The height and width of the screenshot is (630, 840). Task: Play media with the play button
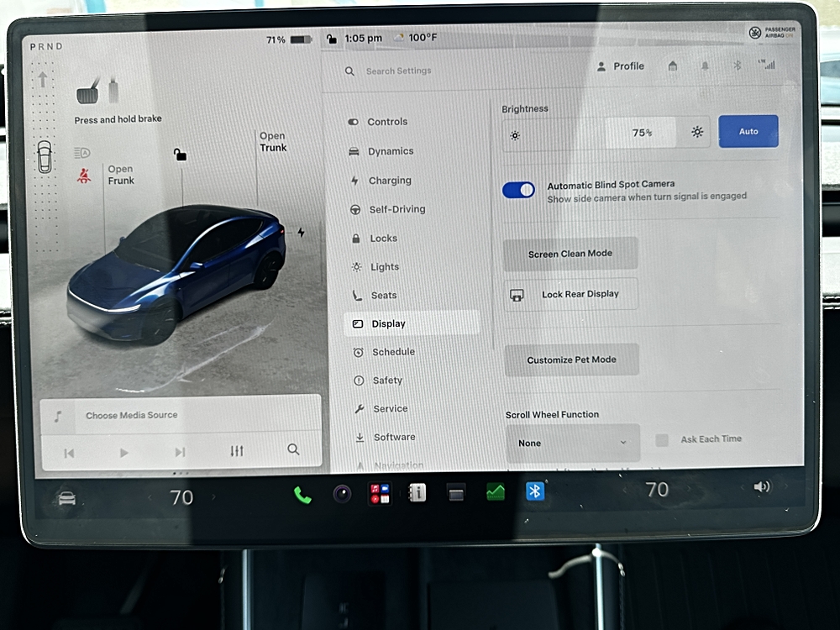(x=124, y=453)
